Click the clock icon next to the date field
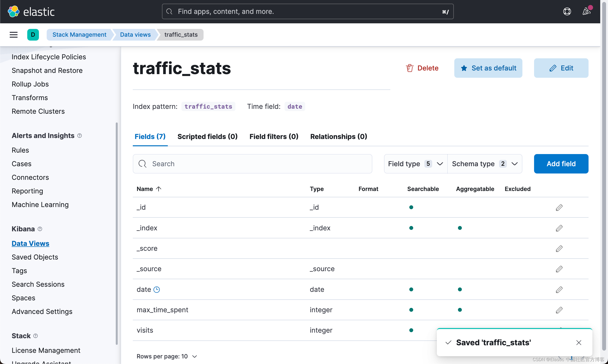Screen dimensions: 608x364 pyautogui.click(x=157, y=289)
